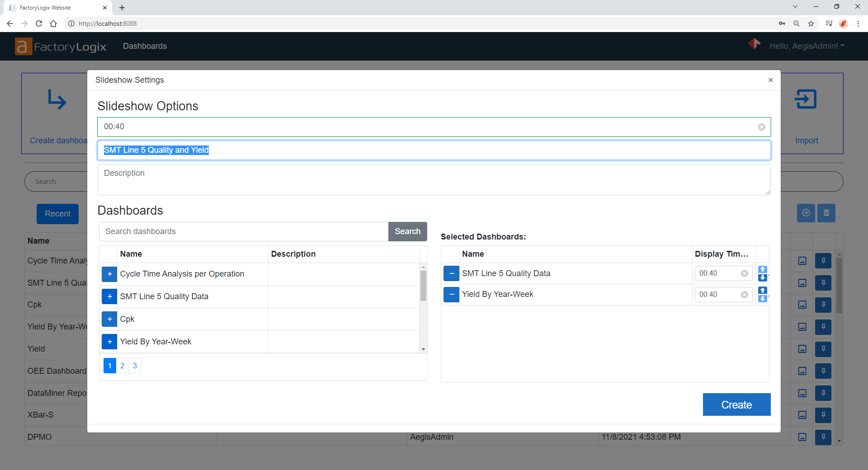Click the delete slideshow trash icon
This screenshot has height=470, width=868.
826,213
